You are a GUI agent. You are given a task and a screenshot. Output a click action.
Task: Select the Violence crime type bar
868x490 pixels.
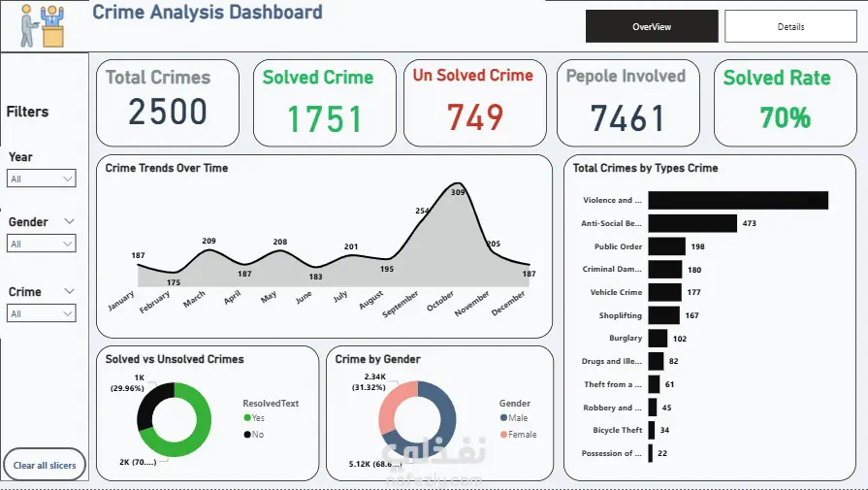click(x=738, y=201)
